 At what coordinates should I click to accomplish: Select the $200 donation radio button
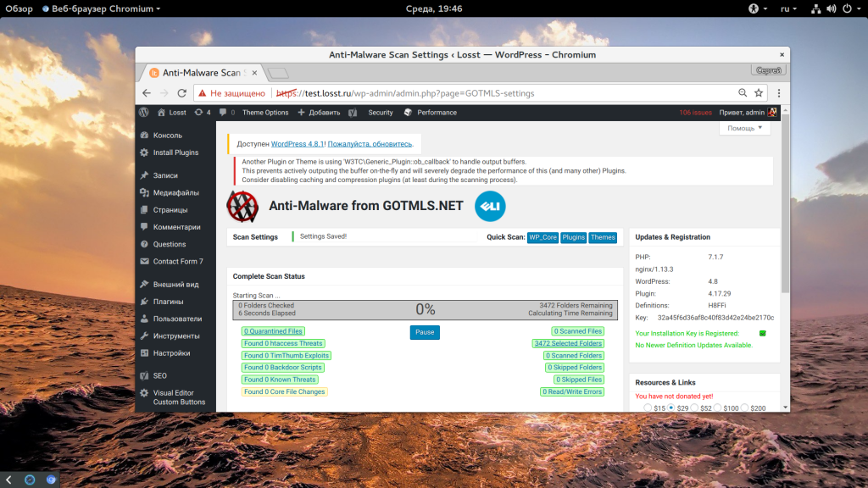744,408
